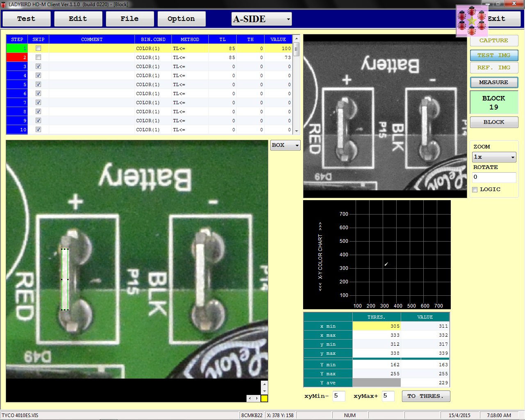Click TYCO 4010ES.VIS in status bar
525x420 pixels.
coord(20,415)
